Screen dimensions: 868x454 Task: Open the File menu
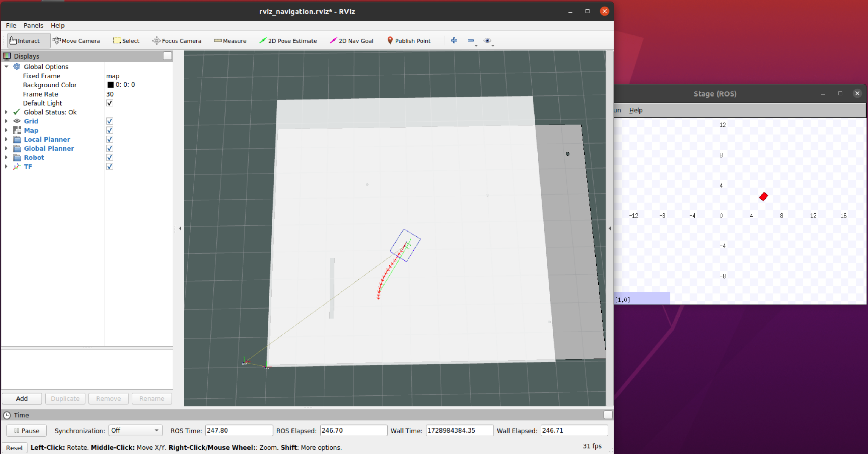(x=11, y=26)
